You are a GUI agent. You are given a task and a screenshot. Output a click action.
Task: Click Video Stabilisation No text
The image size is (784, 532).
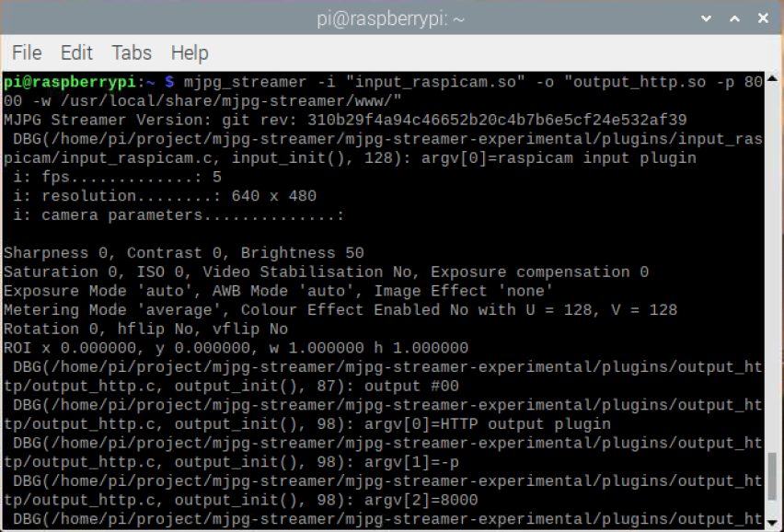click(306, 272)
